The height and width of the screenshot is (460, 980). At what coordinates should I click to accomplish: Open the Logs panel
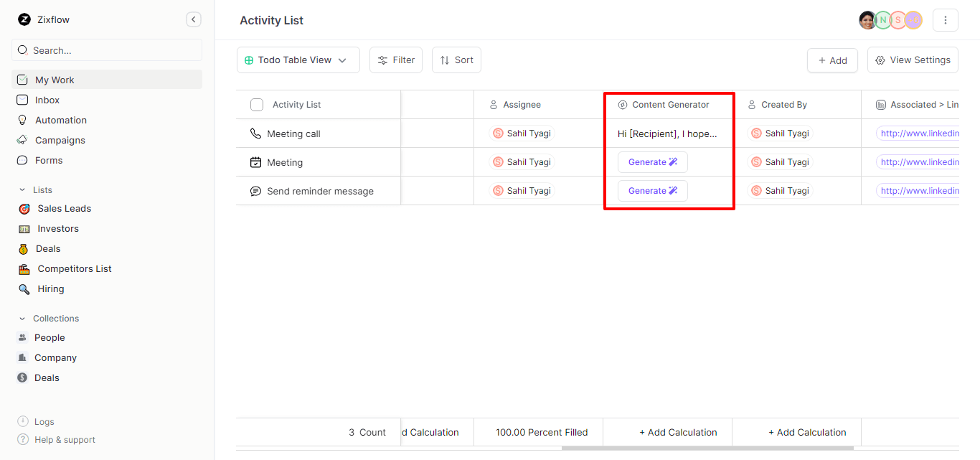click(x=40, y=421)
